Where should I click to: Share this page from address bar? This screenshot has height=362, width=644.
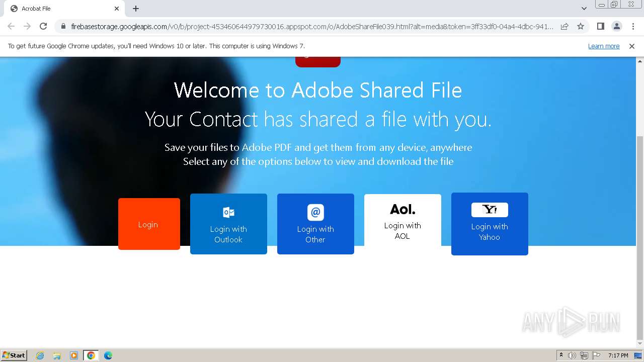click(565, 26)
